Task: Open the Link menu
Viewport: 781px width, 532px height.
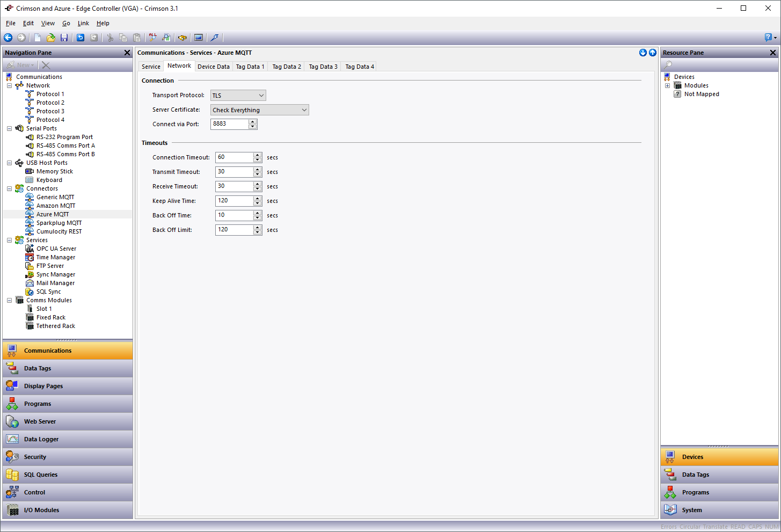Action: pos(83,23)
